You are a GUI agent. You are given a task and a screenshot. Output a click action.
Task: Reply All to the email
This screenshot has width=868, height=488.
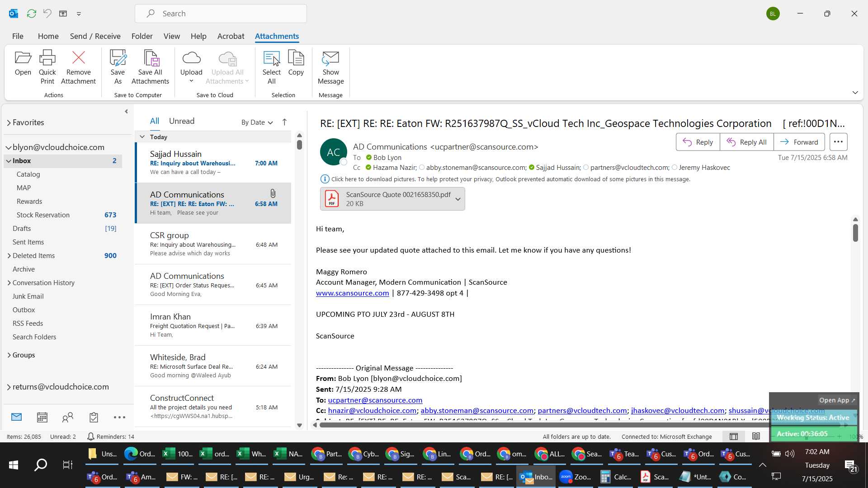click(x=746, y=142)
